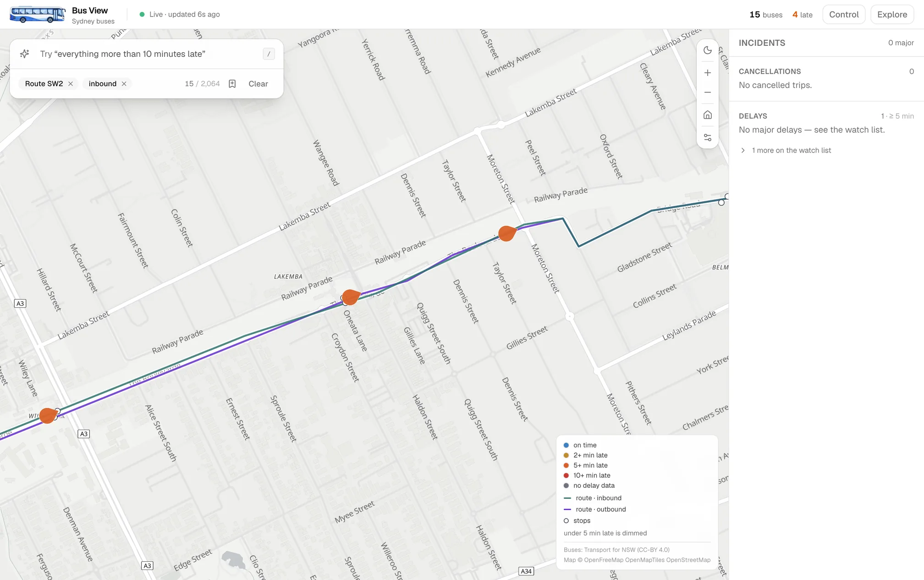Viewport: 924px width, 580px height.
Task: Reset map to home view
Action: [708, 115]
